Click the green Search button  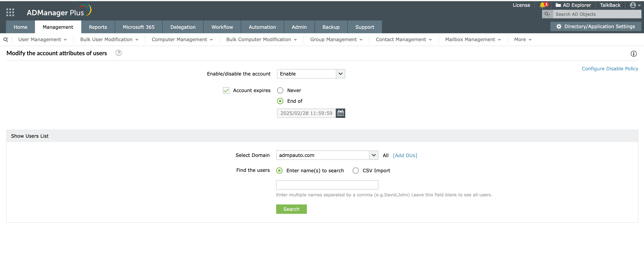pos(291,209)
